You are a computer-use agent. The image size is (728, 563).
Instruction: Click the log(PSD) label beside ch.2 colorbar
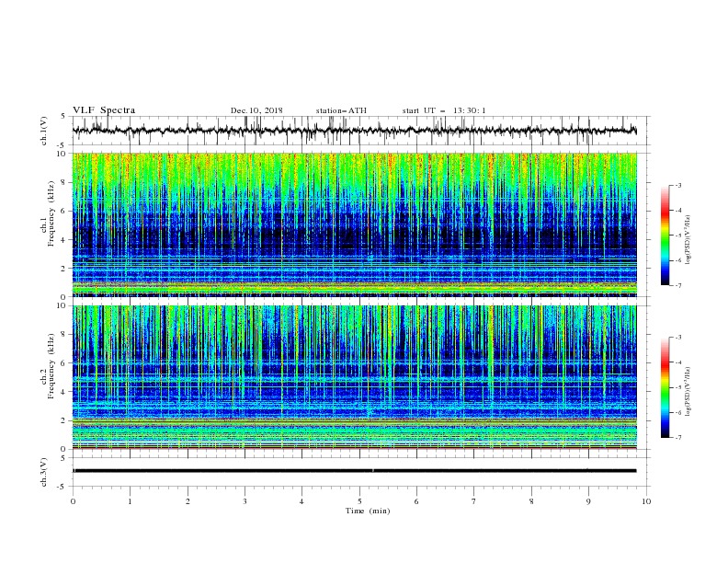[x=688, y=391]
